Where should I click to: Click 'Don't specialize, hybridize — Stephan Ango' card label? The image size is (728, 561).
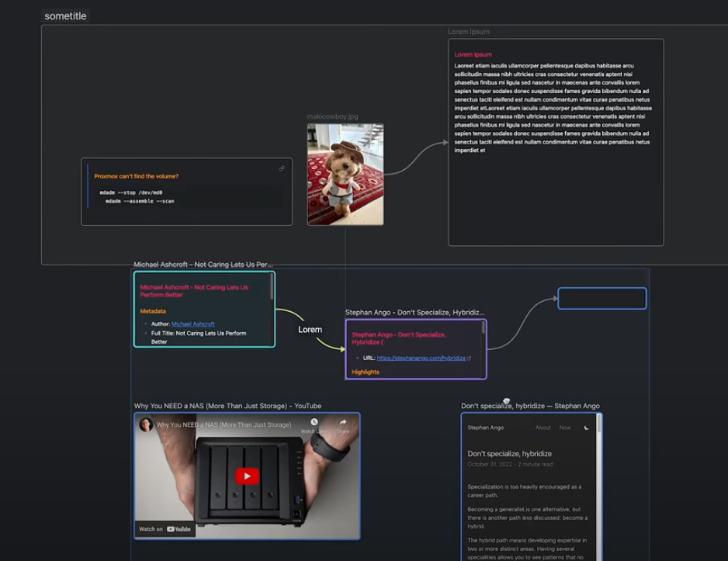(530, 406)
